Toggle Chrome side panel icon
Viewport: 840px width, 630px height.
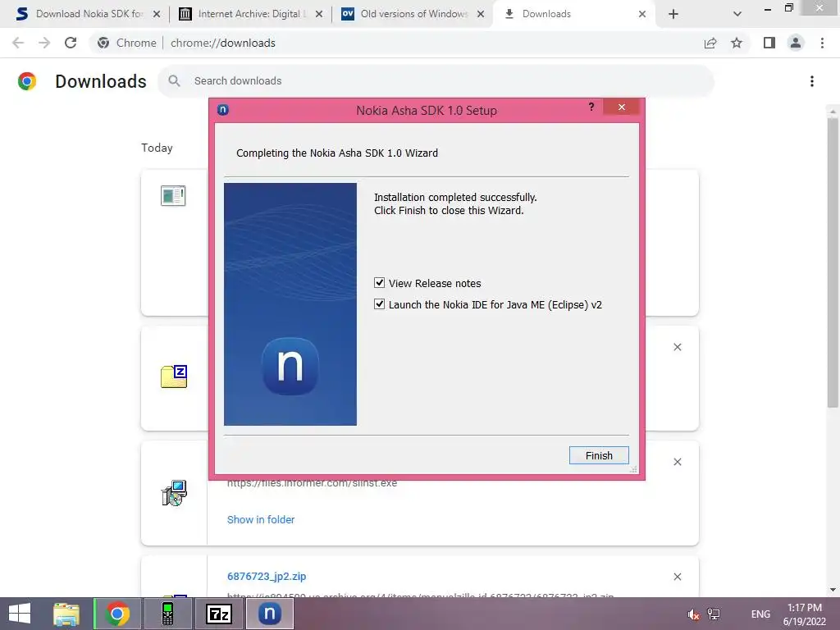769,43
